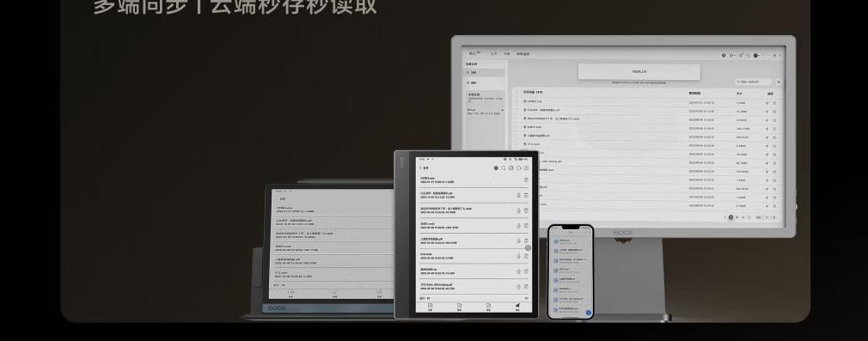This screenshot has width=868, height=341.
Task: Tick the checkbox of first monitor file row
Action: pyautogui.click(x=517, y=101)
